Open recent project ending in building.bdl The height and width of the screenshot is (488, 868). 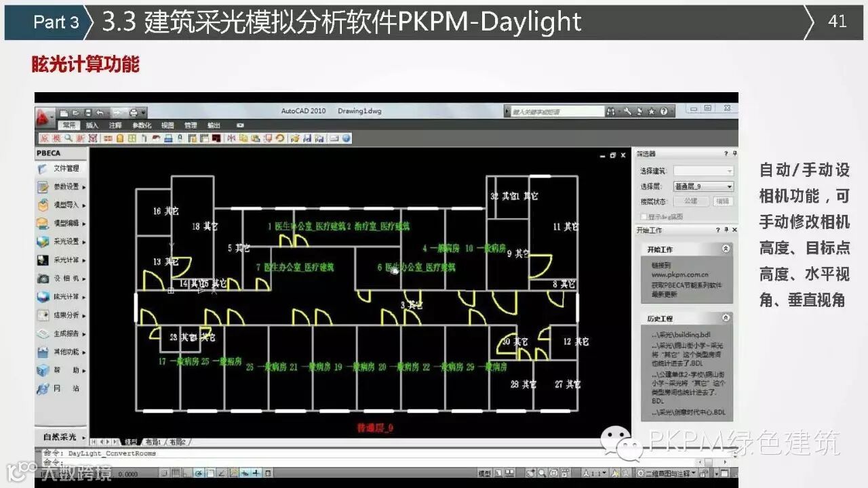point(681,335)
